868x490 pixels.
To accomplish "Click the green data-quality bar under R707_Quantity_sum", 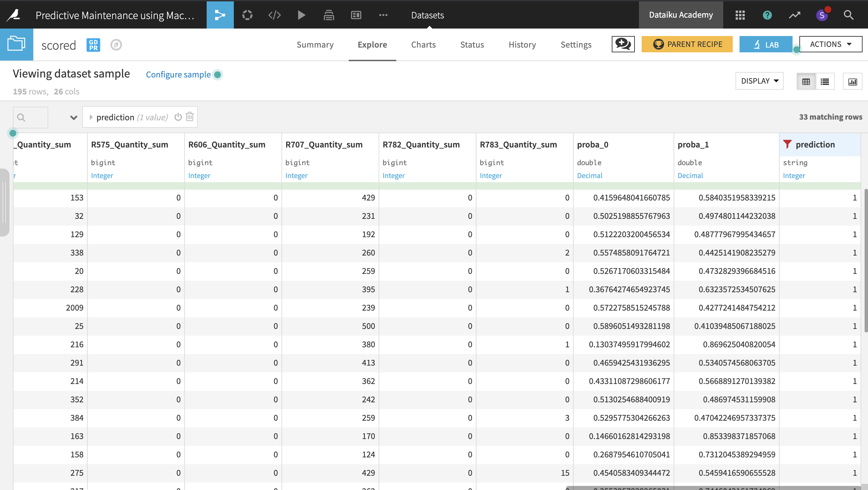I will pos(330,186).
